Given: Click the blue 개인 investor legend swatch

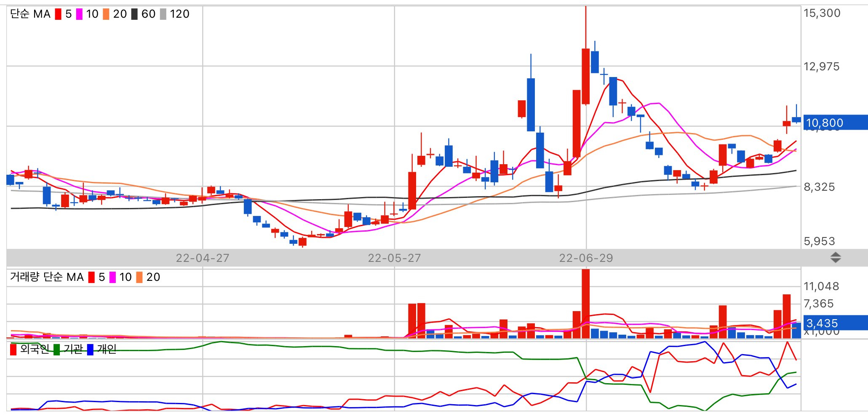Looking at the screenshot, I should tap(90, 349).
